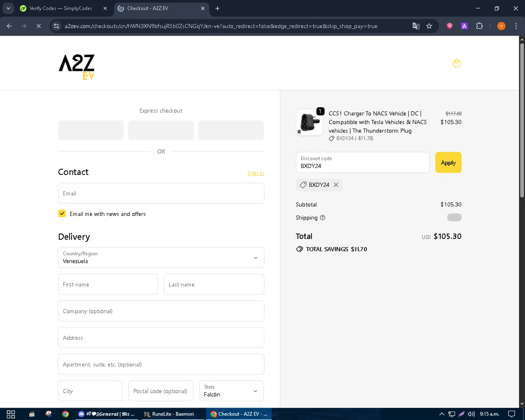Click the page vertical scrollbar thumb
The image size is (525, 420).
[x=522, y=120]
